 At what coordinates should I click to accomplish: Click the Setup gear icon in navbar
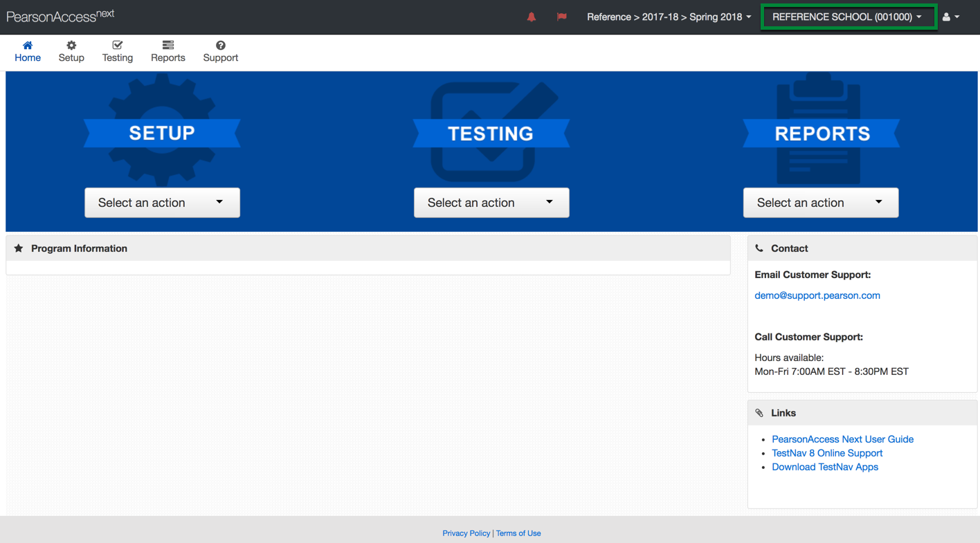click(71, 46)
